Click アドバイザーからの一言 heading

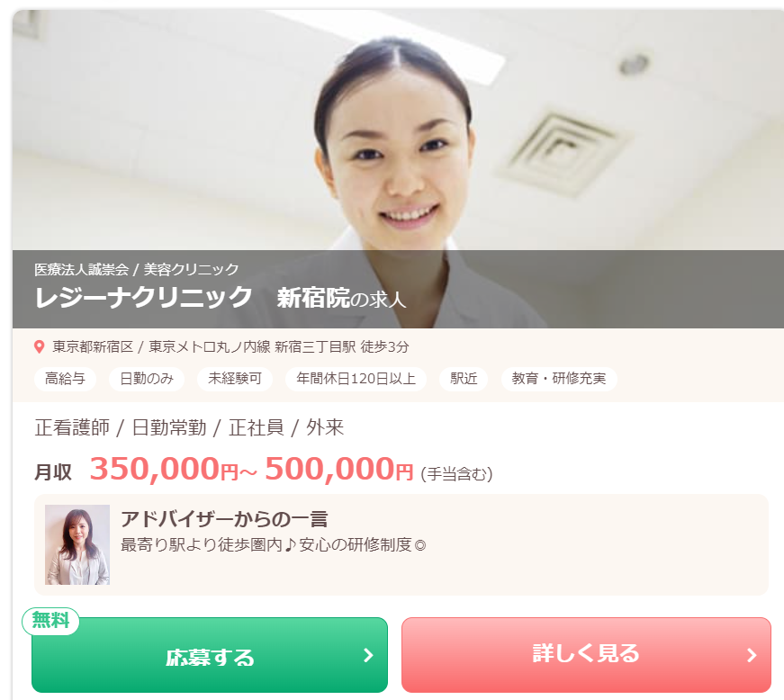(224, 519)
